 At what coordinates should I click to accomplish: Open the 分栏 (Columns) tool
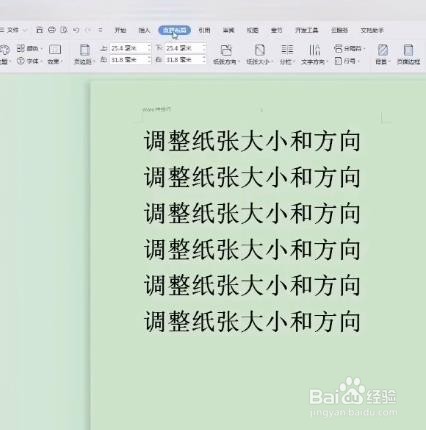[287, 54]
